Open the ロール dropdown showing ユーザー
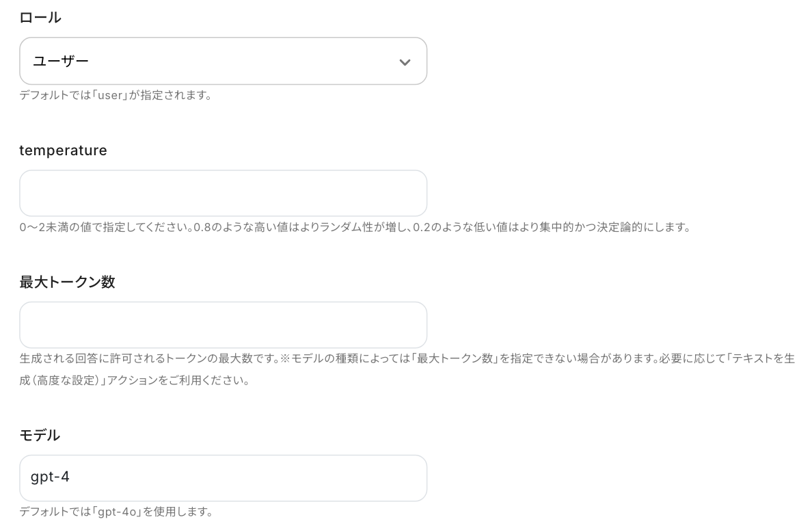The height and width of the screenshot is (528, 812). coord(223,61)
